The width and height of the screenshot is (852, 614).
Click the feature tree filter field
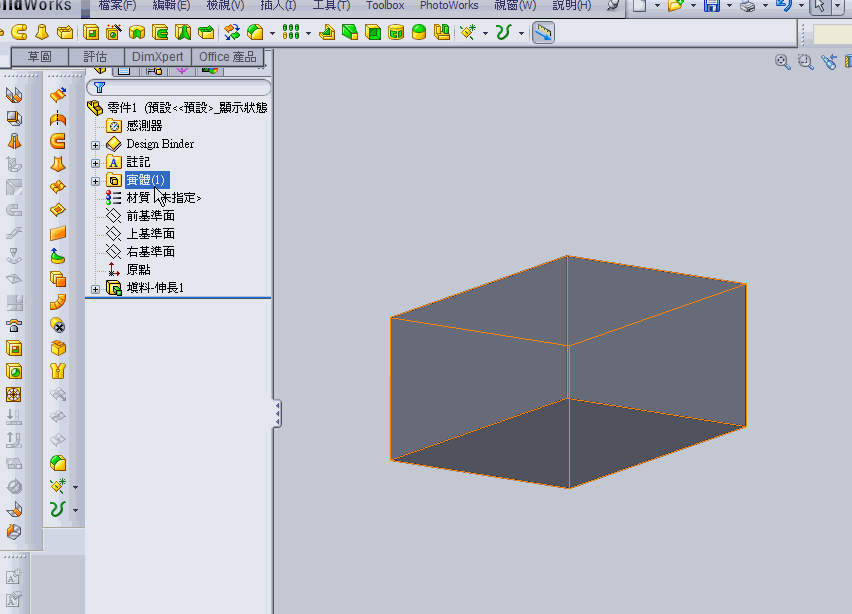pos(178,87)
